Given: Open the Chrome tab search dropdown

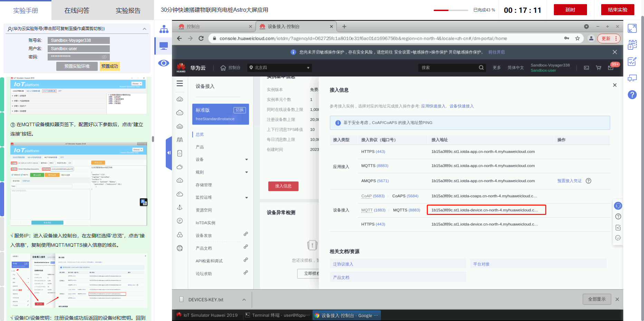Looking at the screenshot, I should [586, 27].
